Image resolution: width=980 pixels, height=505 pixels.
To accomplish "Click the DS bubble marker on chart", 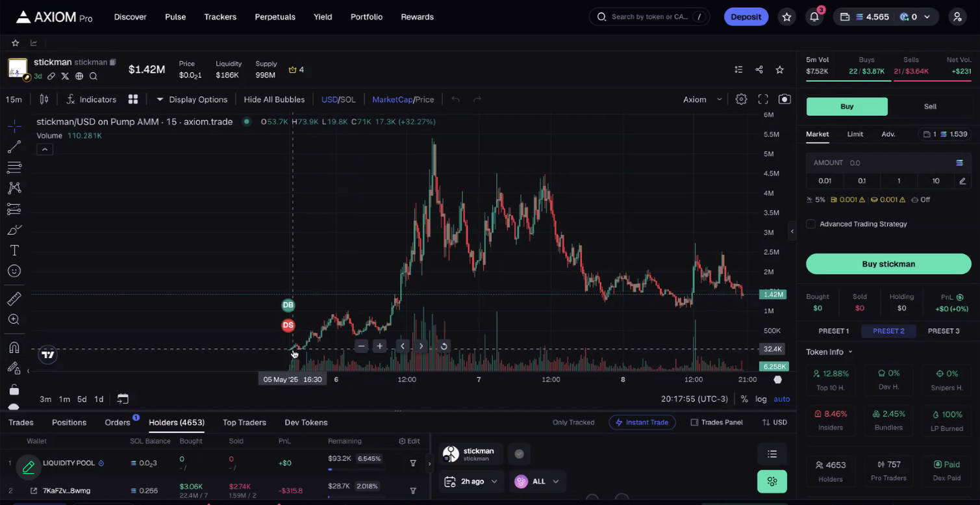I will 288,325.
